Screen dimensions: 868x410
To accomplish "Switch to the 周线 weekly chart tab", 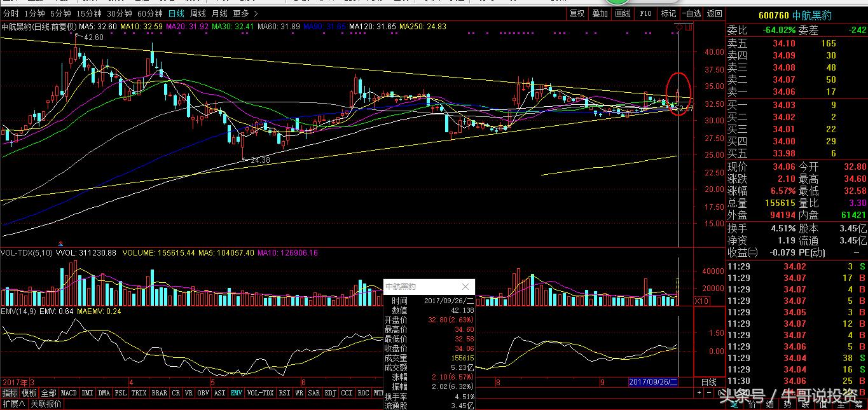I will click(198, 13).
